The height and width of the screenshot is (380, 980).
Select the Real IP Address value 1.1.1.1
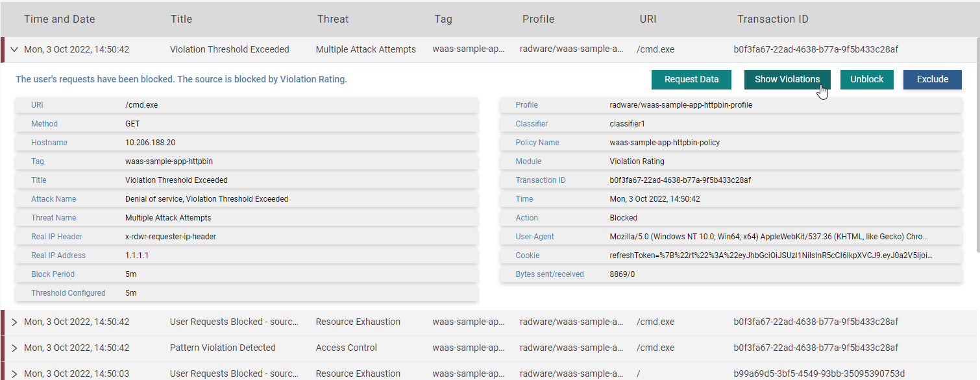pos(137,255)
